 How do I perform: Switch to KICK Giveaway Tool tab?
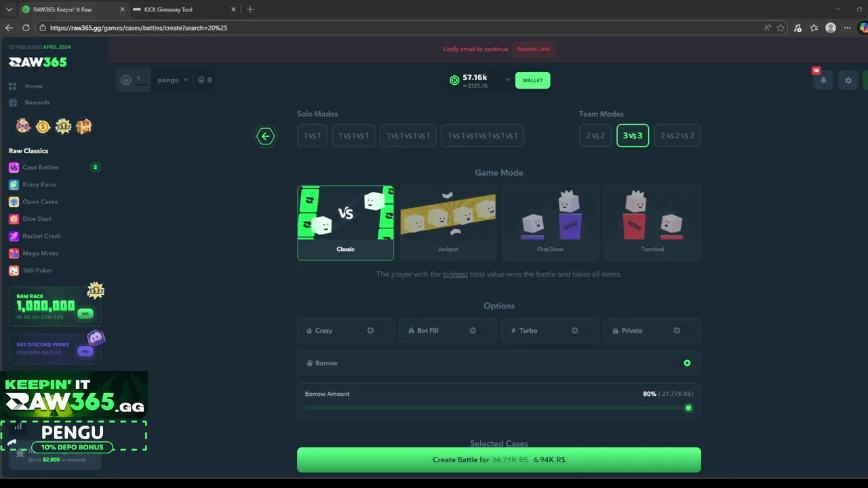(x=183, y=9)
